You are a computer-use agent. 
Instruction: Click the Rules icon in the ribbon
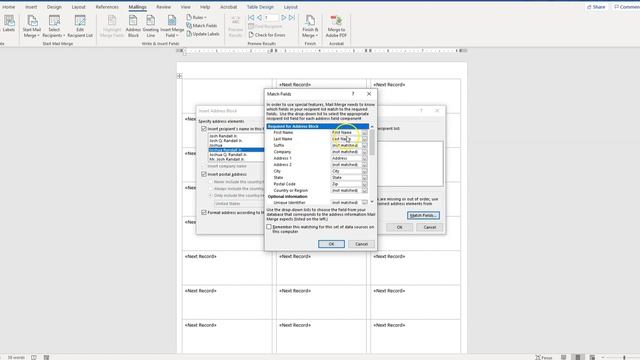197,18
